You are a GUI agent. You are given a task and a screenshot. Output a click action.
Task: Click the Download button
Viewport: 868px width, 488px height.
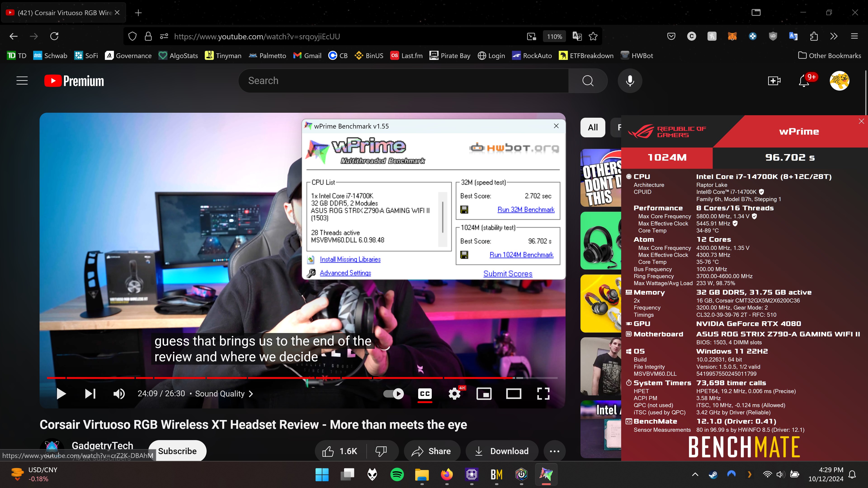(x=502, y=451)
